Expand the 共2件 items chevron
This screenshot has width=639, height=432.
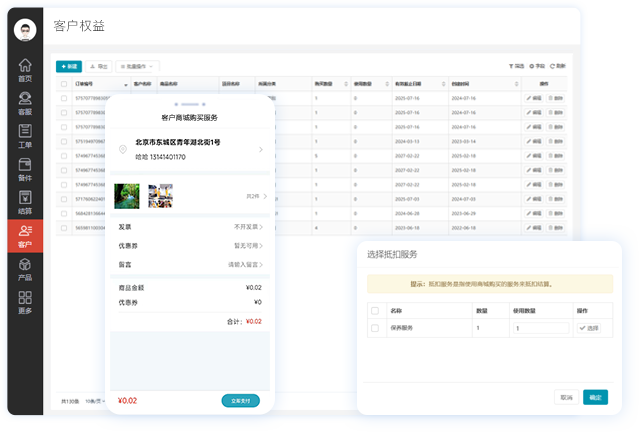[x=265, y=196]
